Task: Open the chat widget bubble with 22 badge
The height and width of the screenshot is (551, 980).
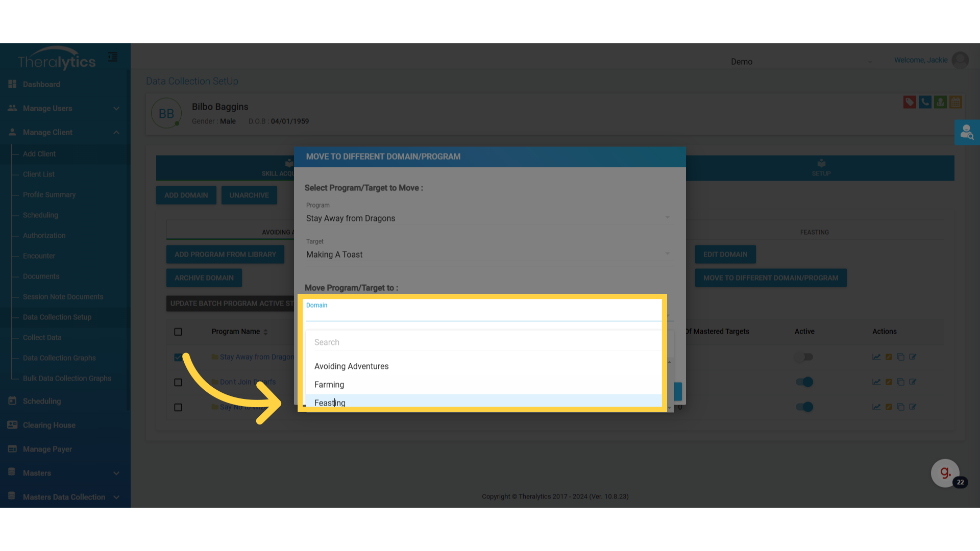Action: (x=945, y=473)
